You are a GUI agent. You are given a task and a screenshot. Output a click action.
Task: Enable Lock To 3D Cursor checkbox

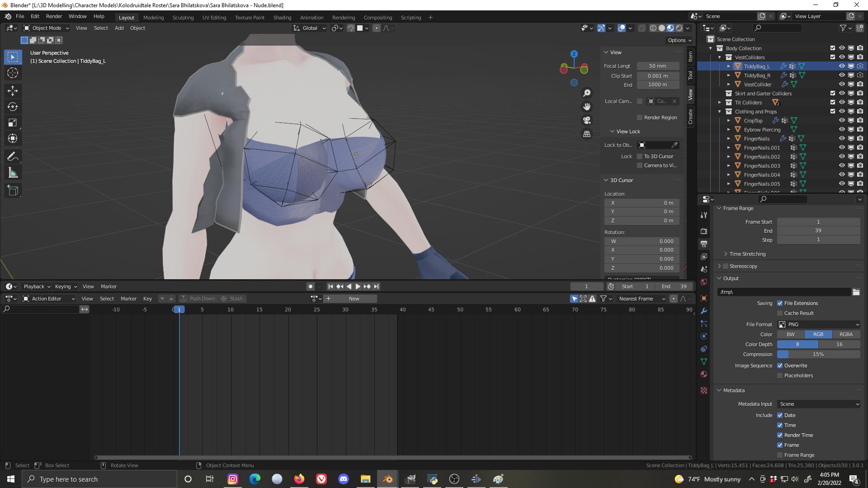pyautogui.click(x=640, y=156)
